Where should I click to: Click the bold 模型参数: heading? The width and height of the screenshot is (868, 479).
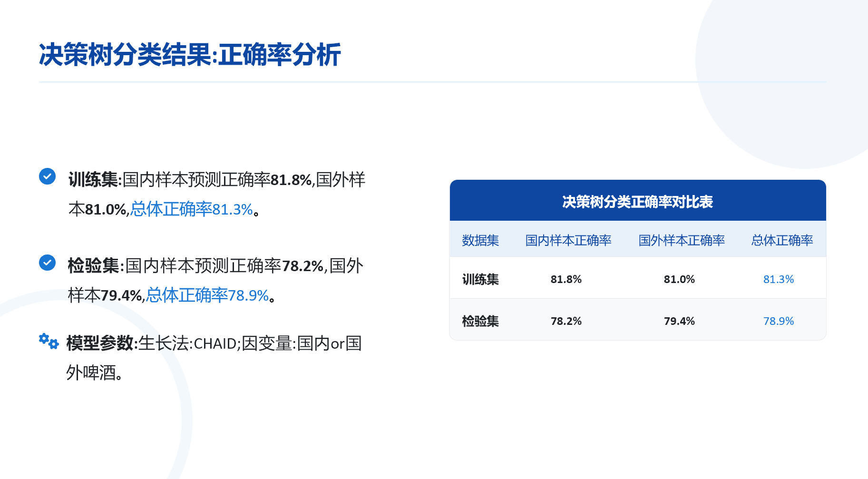pos(102,343)
